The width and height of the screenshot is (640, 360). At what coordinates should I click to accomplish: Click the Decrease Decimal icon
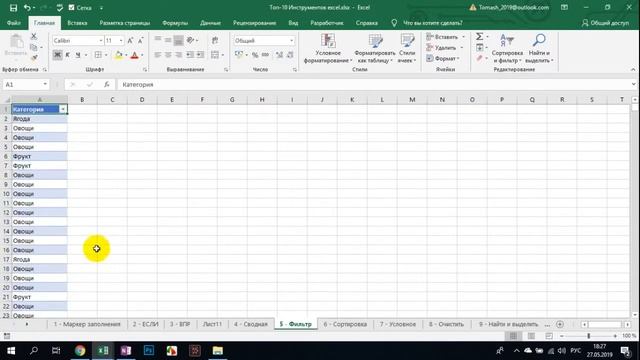coord(290,55)
